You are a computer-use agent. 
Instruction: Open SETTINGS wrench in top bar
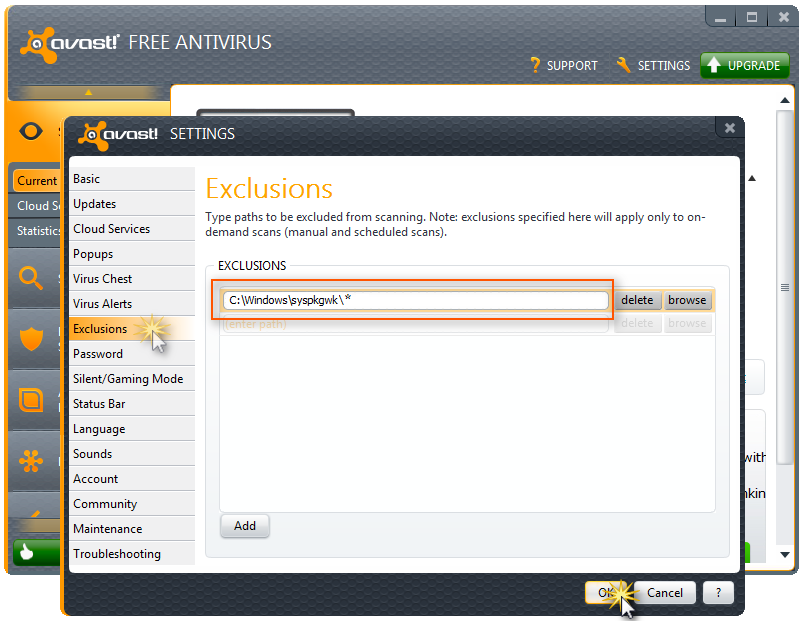pyautogui.click(x=653, y=65)
